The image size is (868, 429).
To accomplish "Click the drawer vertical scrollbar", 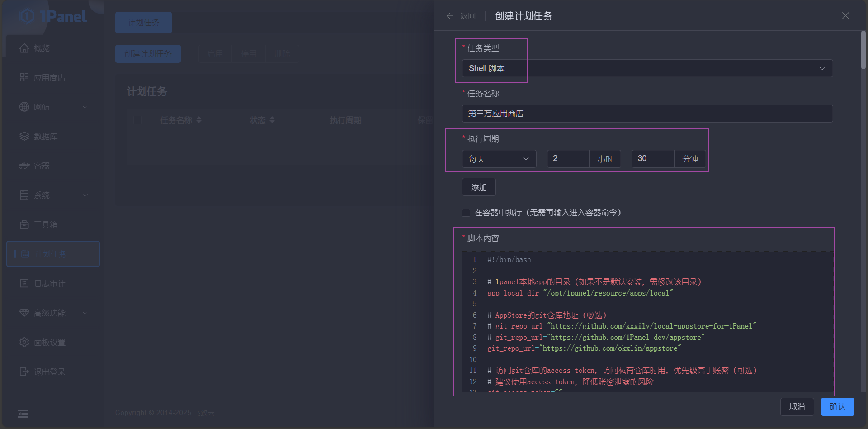I will tap(863, 50).
